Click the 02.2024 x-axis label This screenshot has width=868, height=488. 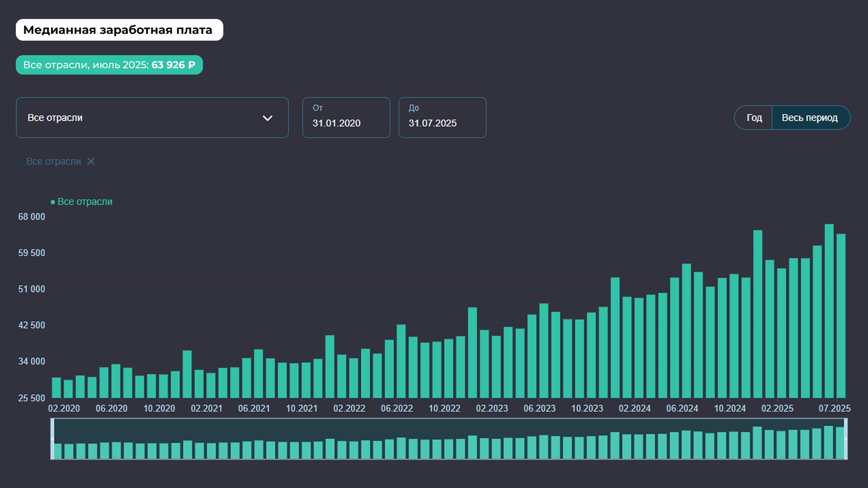tap(634, 408)
